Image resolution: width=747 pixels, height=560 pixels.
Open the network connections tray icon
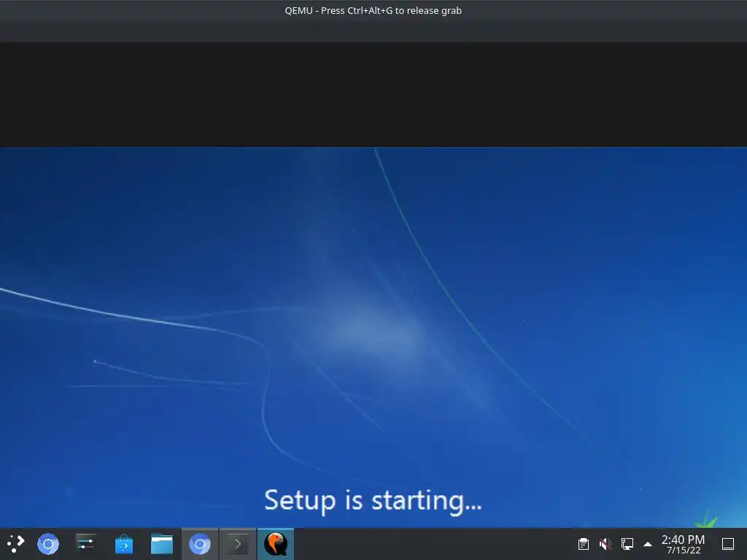[627, 544]
